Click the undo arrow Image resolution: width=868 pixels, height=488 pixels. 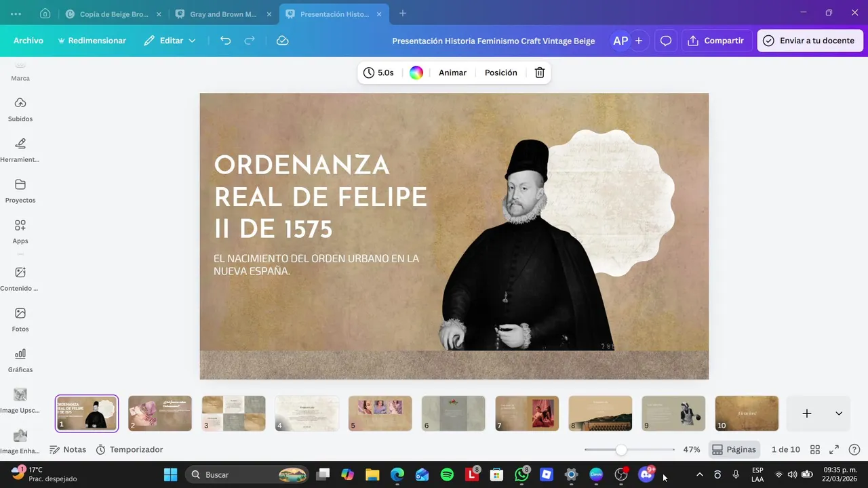[226, 41]
